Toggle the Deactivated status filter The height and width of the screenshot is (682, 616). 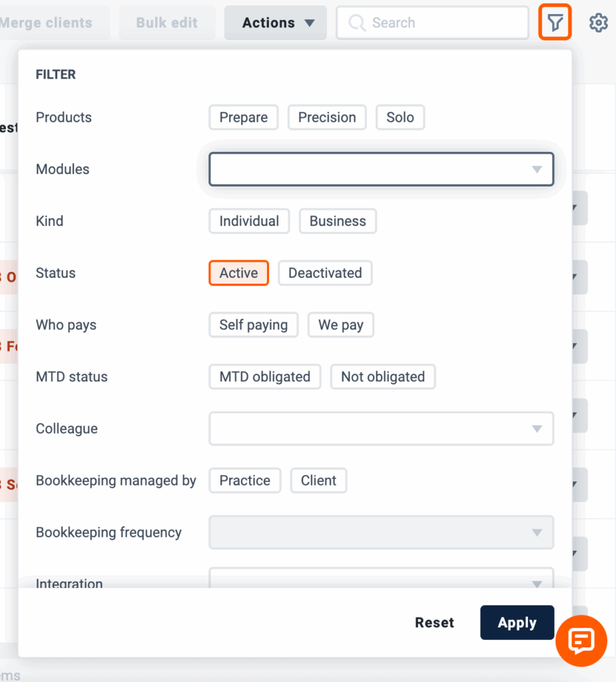point(325,273)
